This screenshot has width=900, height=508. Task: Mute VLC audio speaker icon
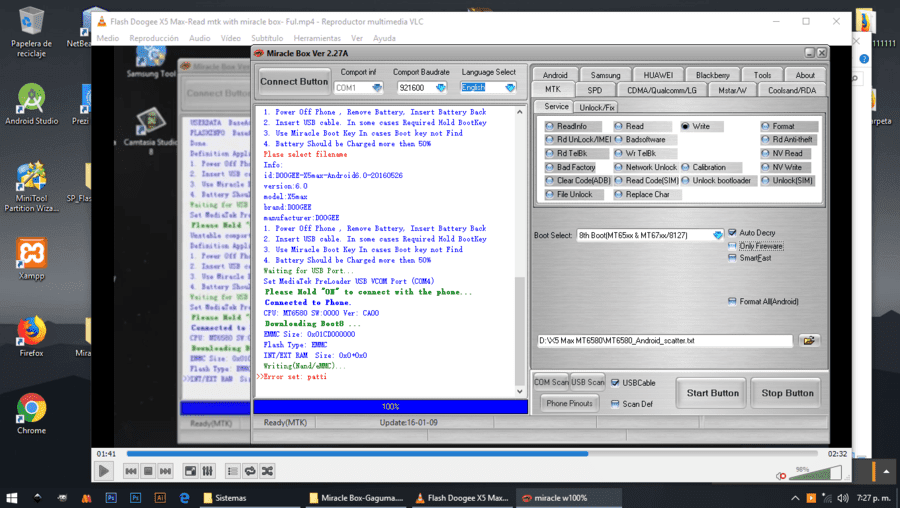[x=781, y=476]
